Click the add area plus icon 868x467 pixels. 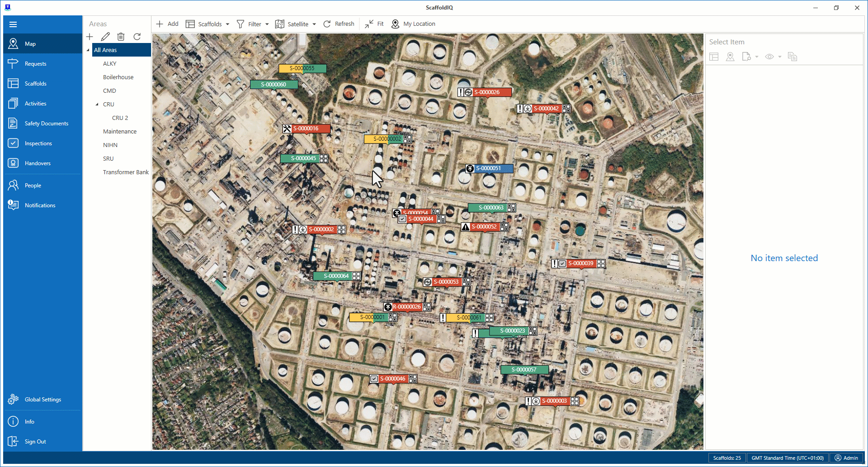[90, 37]
